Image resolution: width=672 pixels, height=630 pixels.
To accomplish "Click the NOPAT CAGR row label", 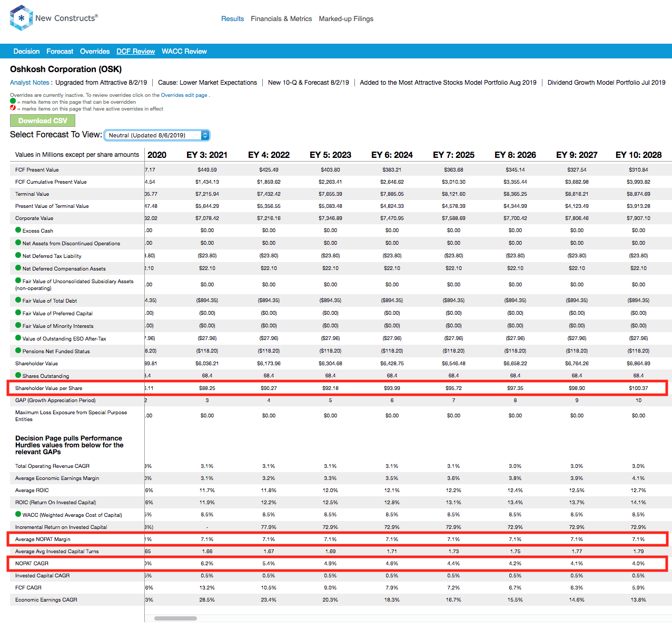I will point(32,563).
